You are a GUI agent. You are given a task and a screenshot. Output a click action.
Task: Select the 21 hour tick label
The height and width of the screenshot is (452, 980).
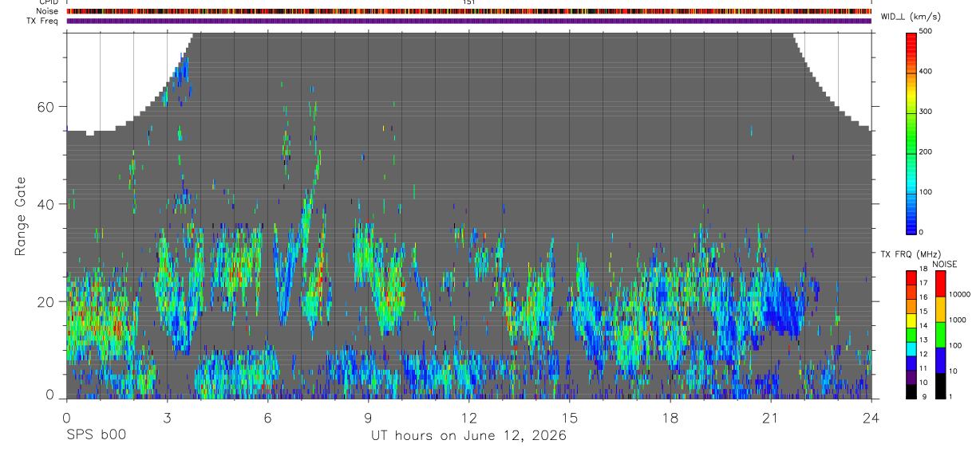[770, 418]
